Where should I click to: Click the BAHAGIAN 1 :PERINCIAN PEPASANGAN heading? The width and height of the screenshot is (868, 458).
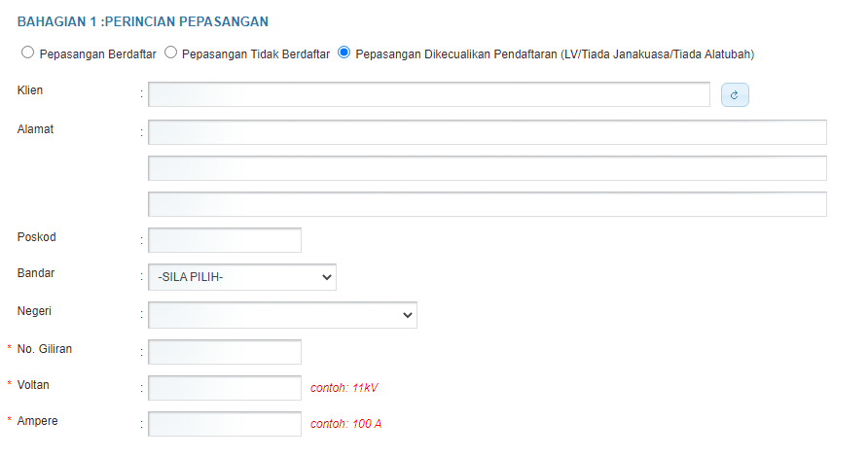click(143, 21)
